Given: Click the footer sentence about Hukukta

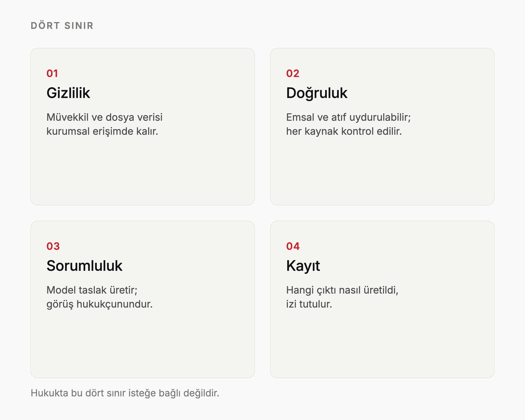Looking at the screenshot, I should coord(125,393).
